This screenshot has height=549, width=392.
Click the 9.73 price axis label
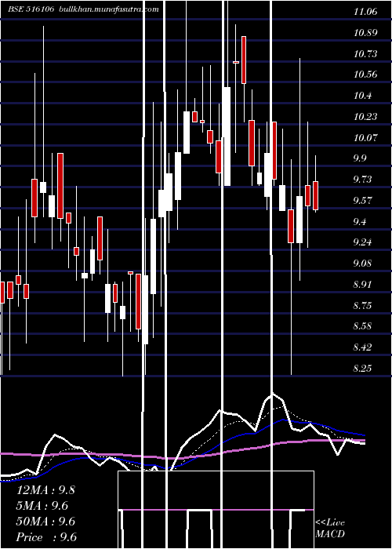[x=364, y=180]
